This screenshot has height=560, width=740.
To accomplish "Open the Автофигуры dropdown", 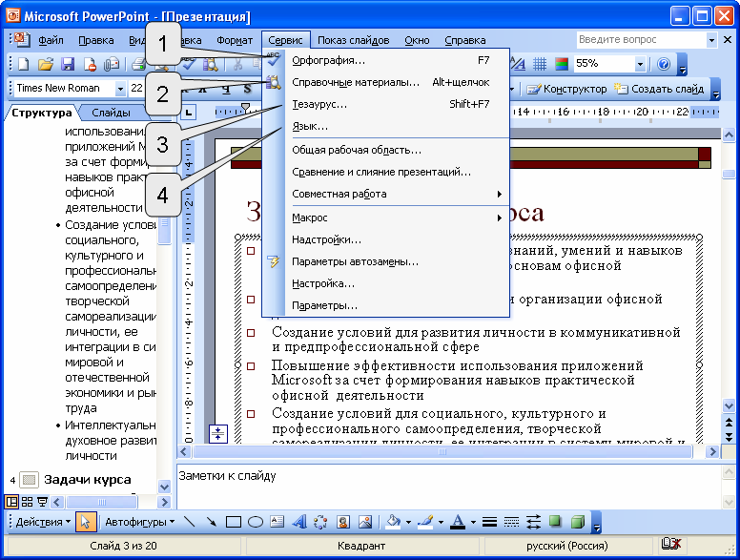I will (139, 522).
